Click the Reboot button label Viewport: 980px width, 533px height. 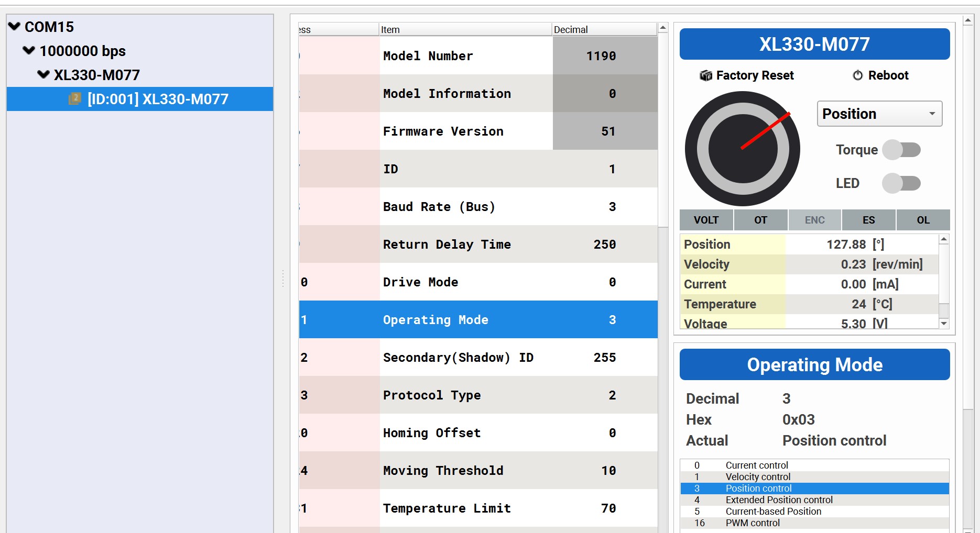[x=888, y=75]
